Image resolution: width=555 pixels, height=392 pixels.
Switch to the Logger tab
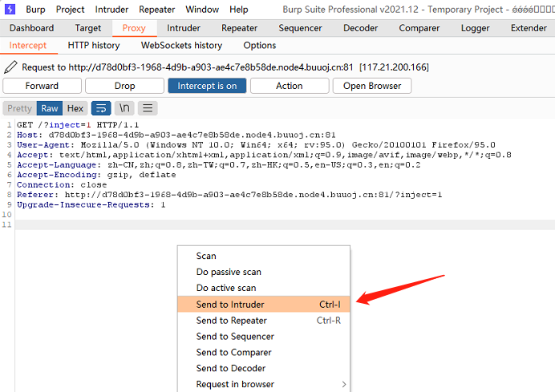(x=475, y=28)
